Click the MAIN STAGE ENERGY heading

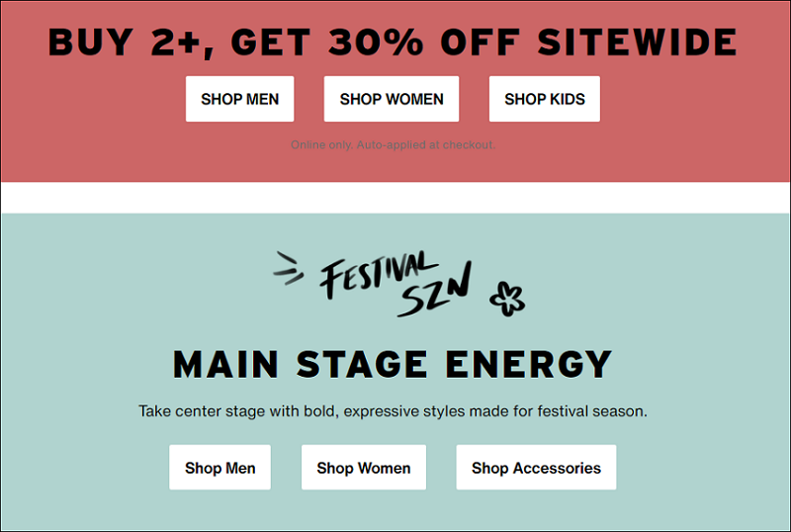[x=393, y=364]
